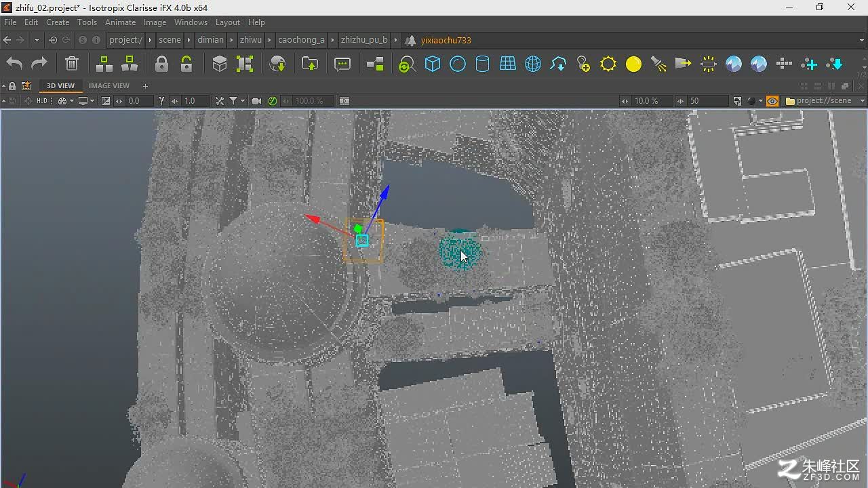Open the Create menu
The height and width of the screenshot is (488, 868).
[x=58, y=22]
